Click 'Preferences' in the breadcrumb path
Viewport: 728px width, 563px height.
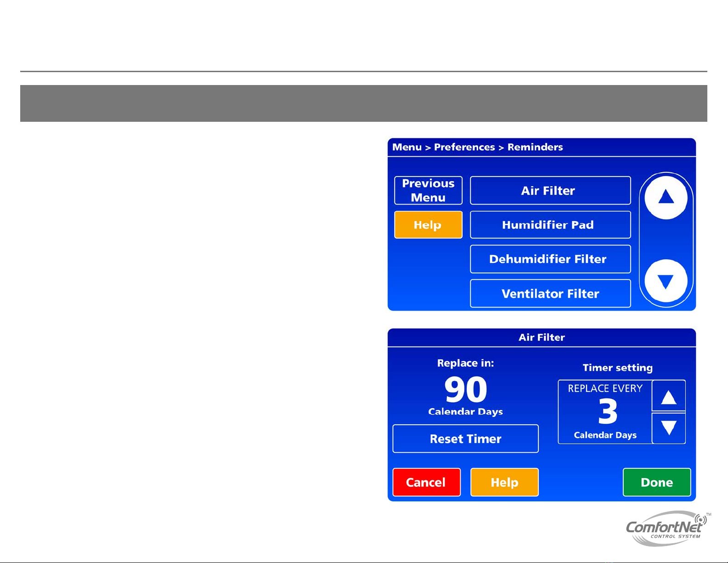(464, 147)
